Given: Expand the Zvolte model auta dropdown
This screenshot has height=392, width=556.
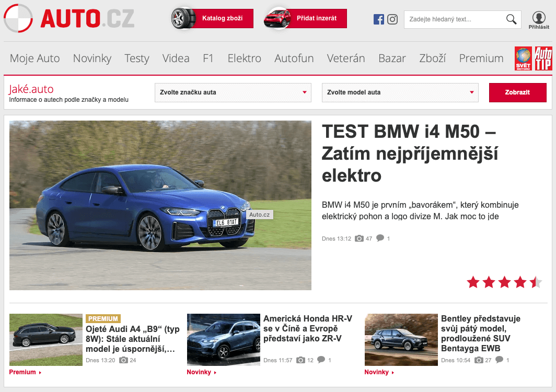Looking at the screenshot, I should click(x=400, y=92).
